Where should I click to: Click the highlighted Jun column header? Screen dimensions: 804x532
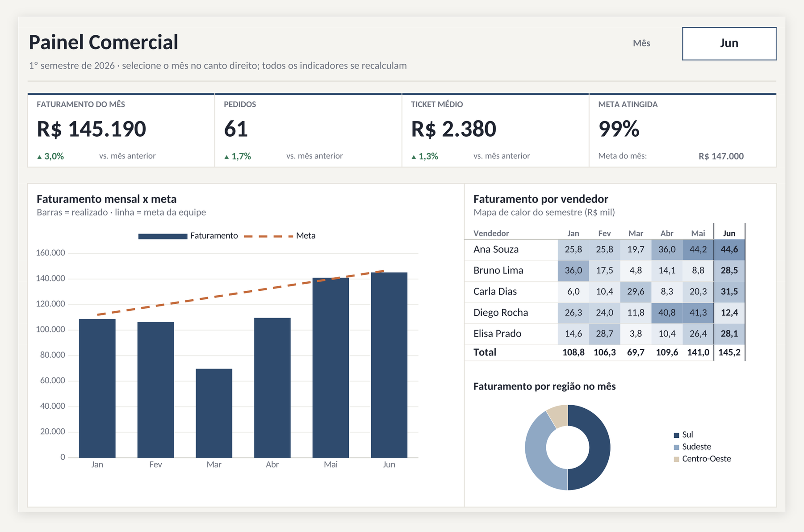pyautogui.click(x=729, y=233)
